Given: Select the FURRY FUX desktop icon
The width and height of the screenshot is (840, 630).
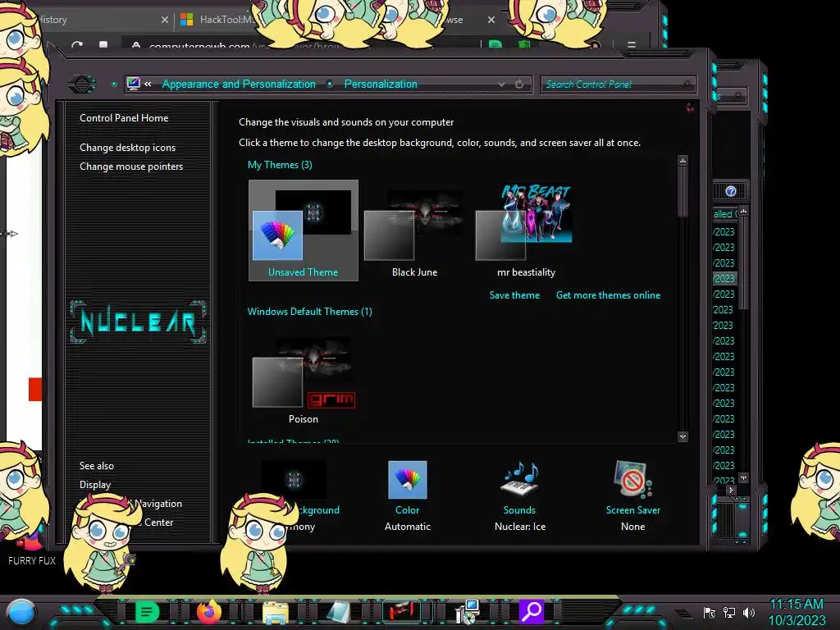Looking at the screenshot, I should [31, 547].
